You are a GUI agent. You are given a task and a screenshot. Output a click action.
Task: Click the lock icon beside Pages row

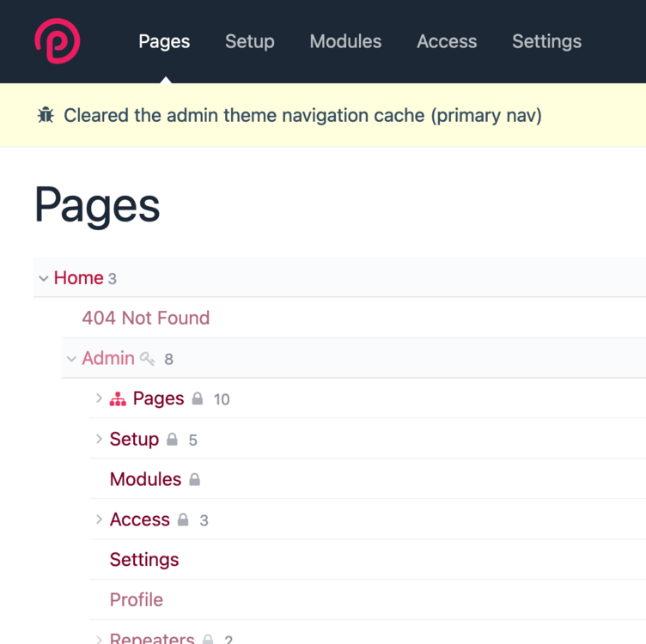198,399
